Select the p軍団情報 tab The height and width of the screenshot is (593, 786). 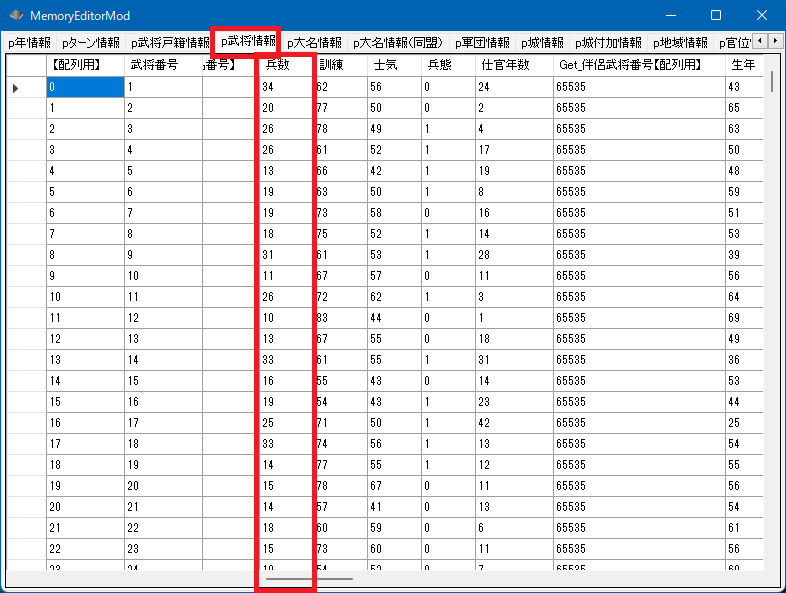coord(482,43)
